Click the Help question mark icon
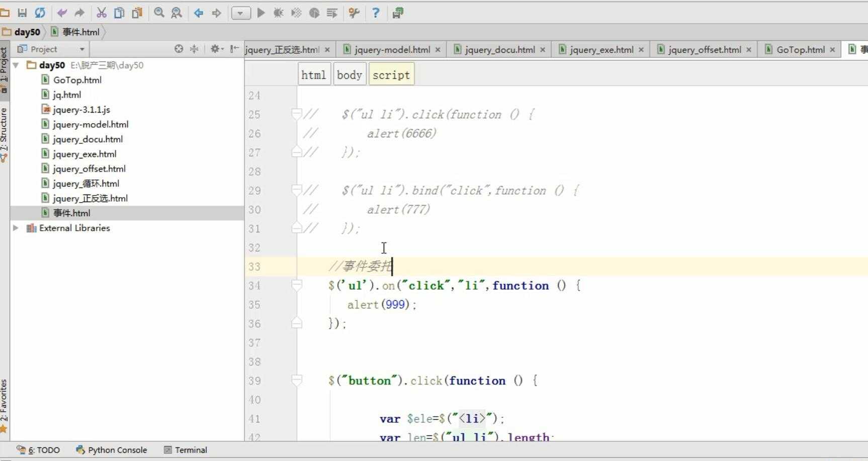868x461 pixels. coord(376,13)
